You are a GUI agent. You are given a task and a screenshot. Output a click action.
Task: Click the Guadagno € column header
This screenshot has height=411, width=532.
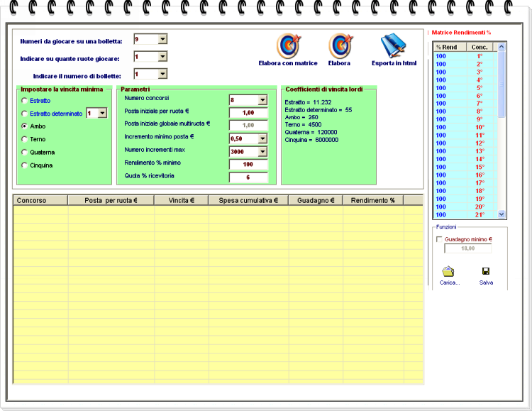coord(316,200)
